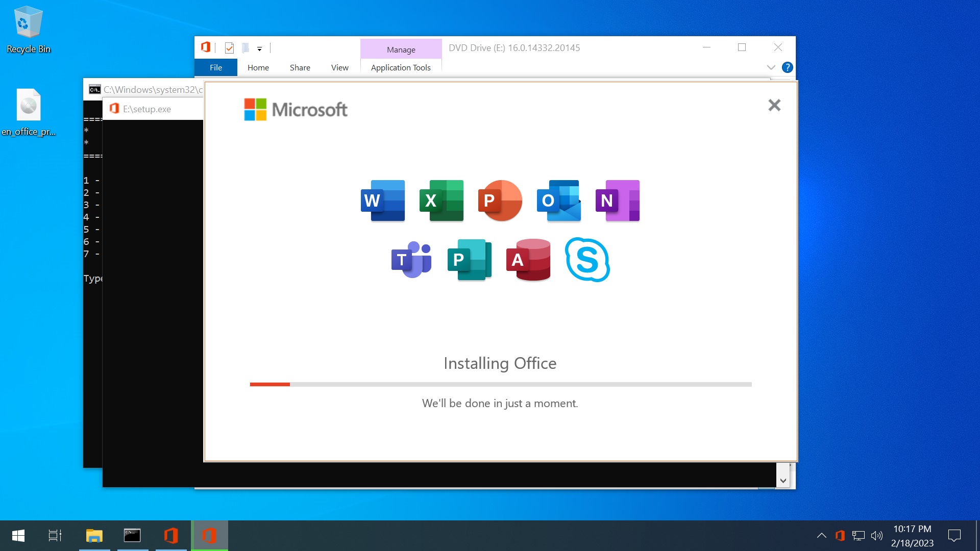
Task: Click the Outlook icon in the installer
Action: [559, 201]
